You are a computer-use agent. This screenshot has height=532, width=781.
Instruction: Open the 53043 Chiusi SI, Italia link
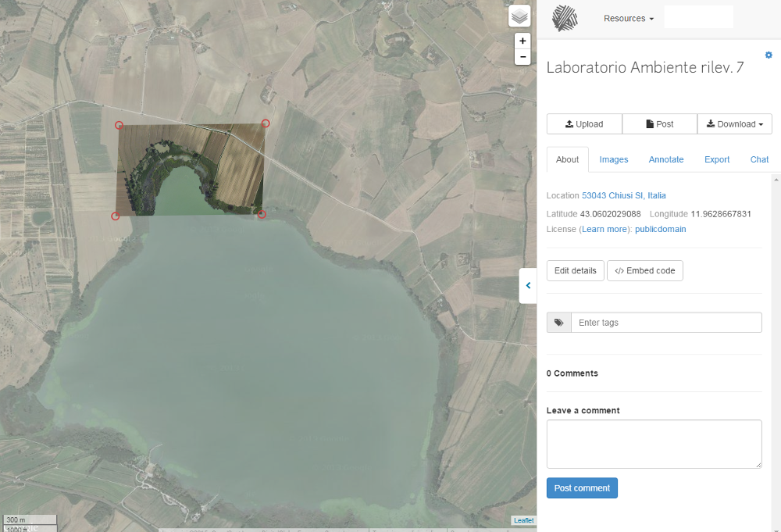(x=623, y=195)
